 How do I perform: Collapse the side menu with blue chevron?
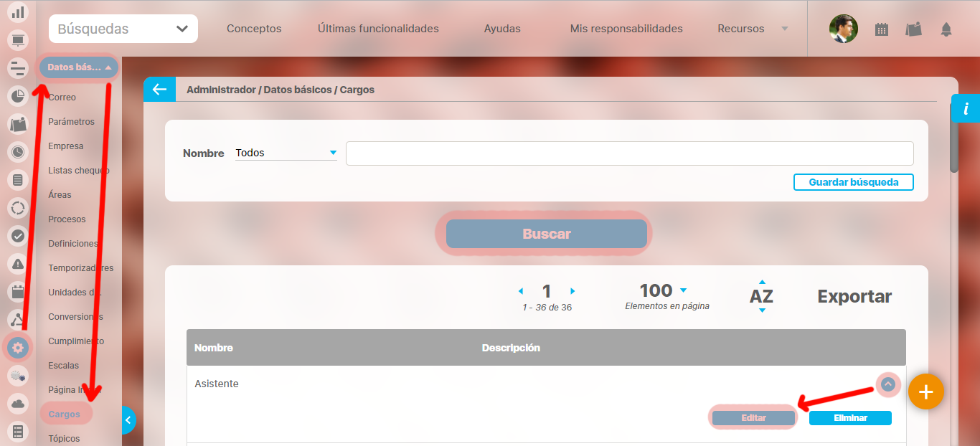click(128, 420)
